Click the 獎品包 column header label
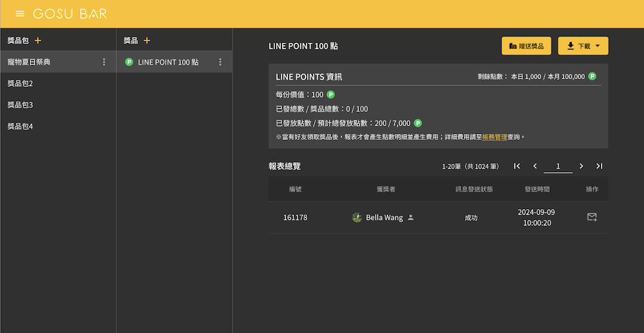 click(18, 41)
